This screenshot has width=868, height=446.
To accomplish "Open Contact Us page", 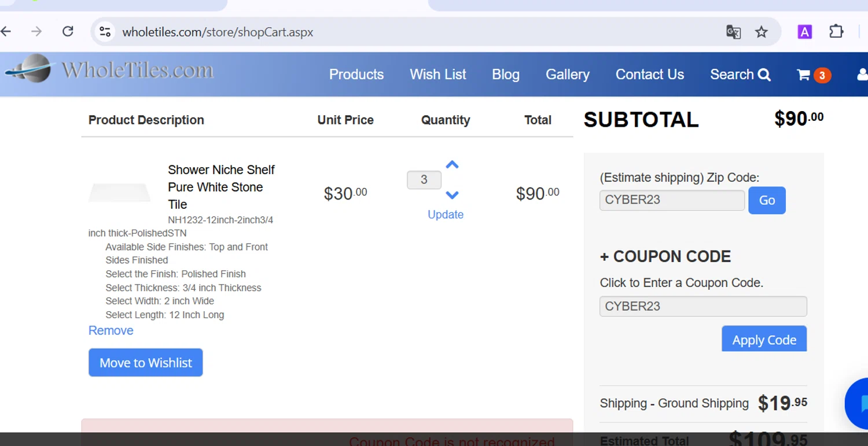I will pos(650,75).
